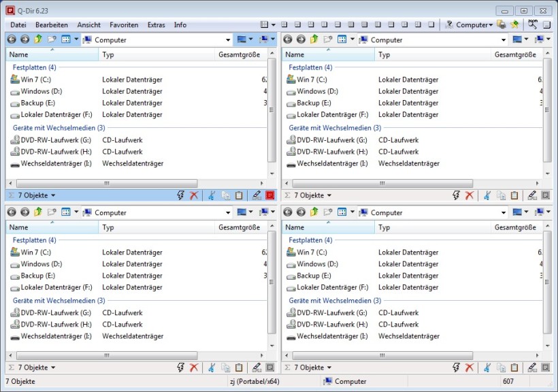Click the gray pane marker in top-right pane

546,195
